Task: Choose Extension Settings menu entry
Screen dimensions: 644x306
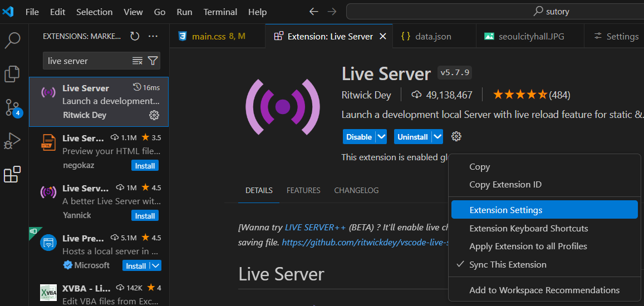Action: (544, 210)
